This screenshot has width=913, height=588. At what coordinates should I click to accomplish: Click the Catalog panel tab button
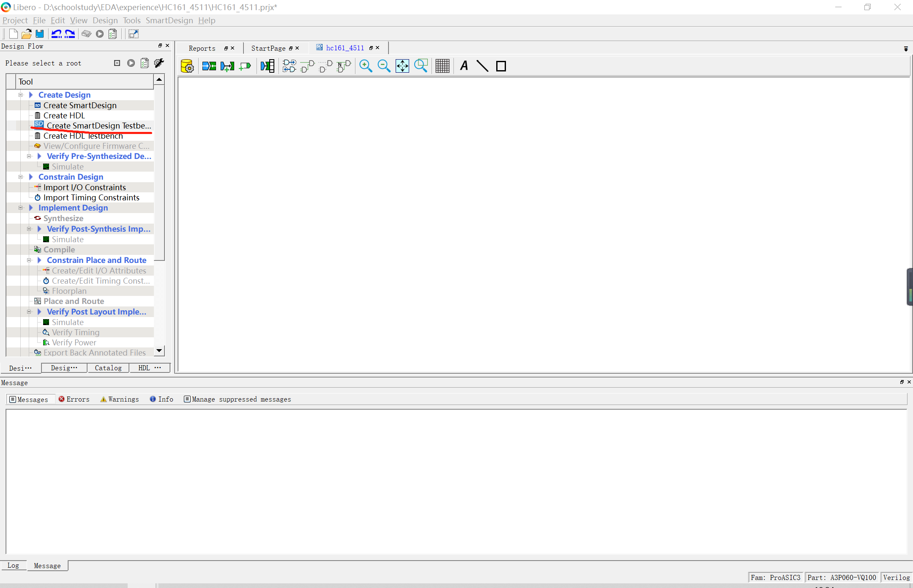coord(108,368)
